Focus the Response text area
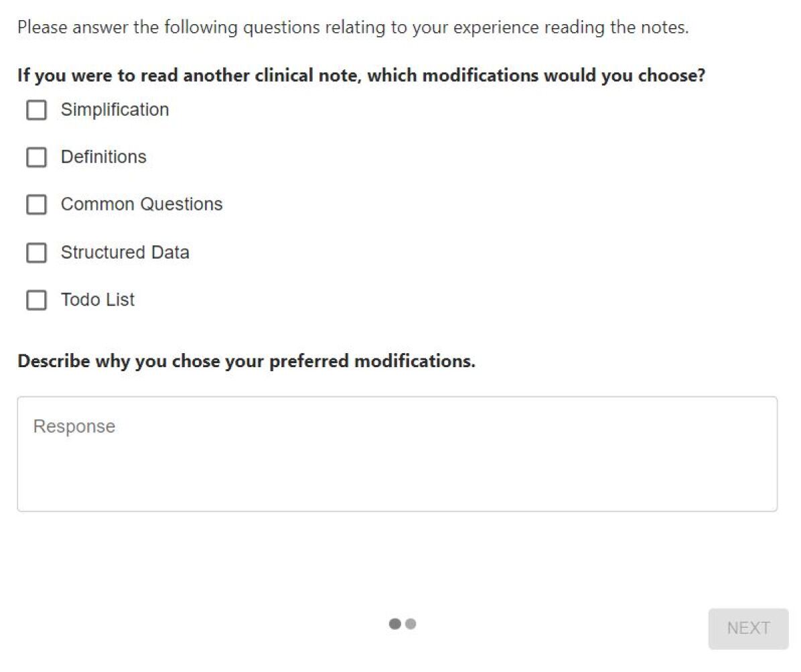The image size is (801, 672). point(397,462)
